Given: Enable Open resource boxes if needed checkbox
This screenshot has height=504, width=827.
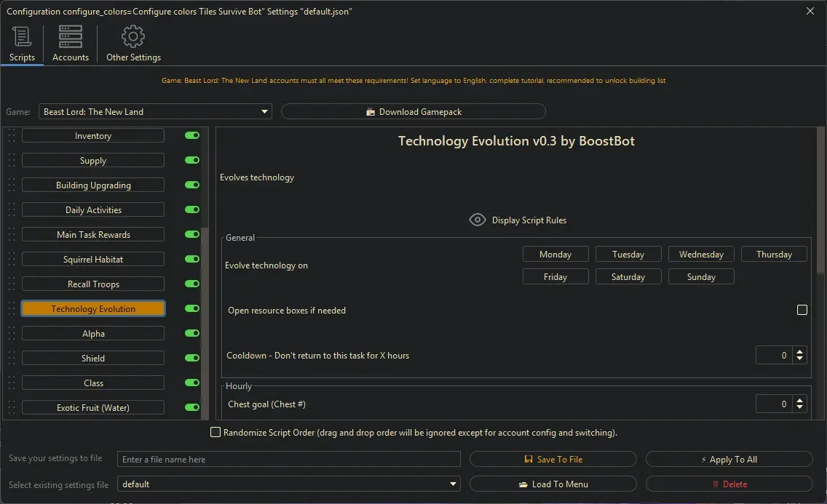Looking at the screenshot, I should pyautogui.click(x=802, y=311).
